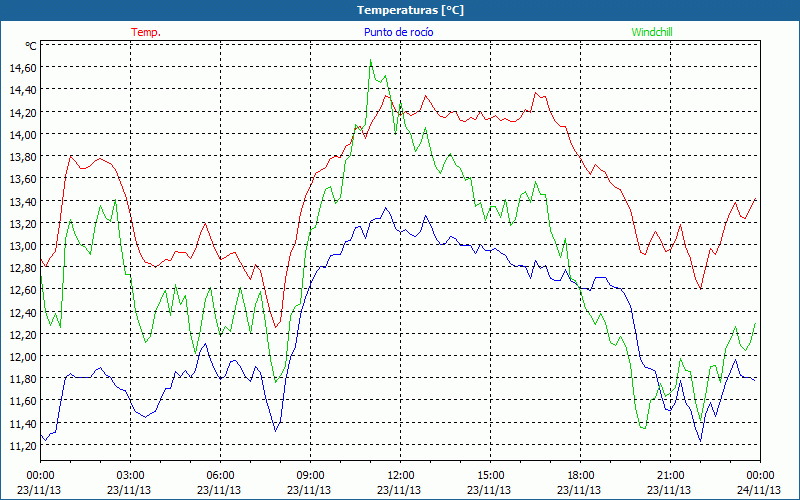Click the 11,40 y-axis value
The image size is (800, 500).
22,423
